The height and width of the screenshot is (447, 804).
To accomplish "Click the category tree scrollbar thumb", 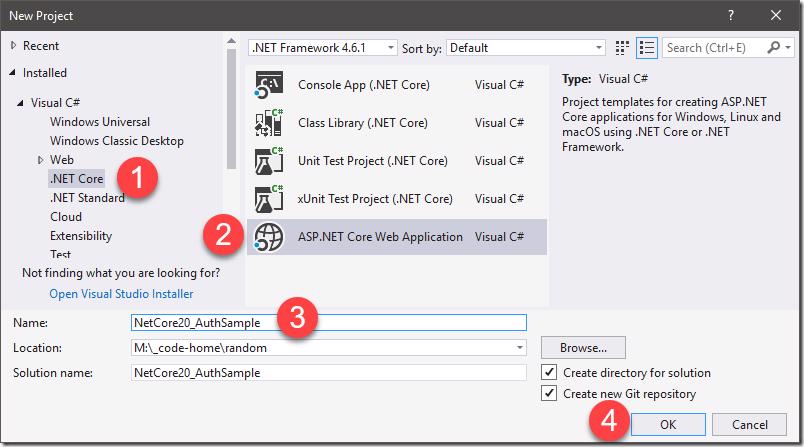I will [231, 109].
